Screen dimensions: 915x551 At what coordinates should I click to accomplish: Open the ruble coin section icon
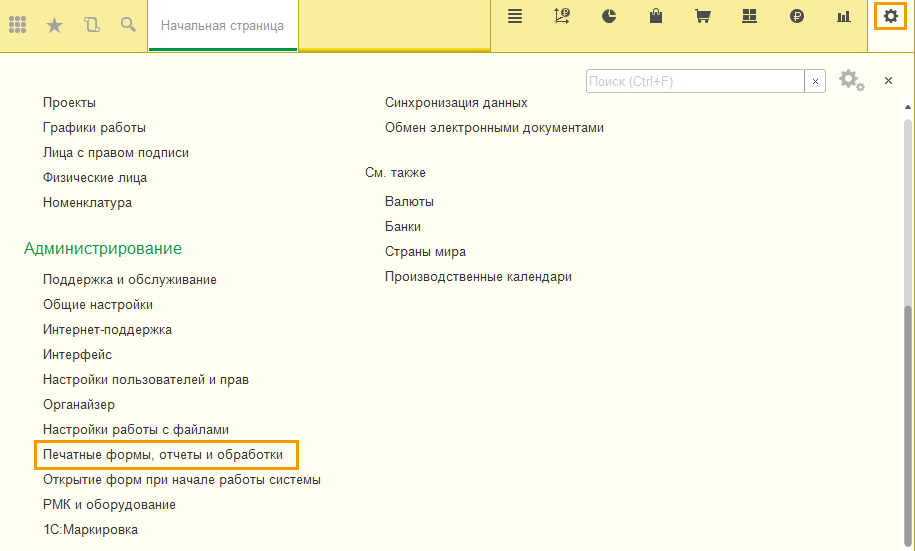coord(797,16)
